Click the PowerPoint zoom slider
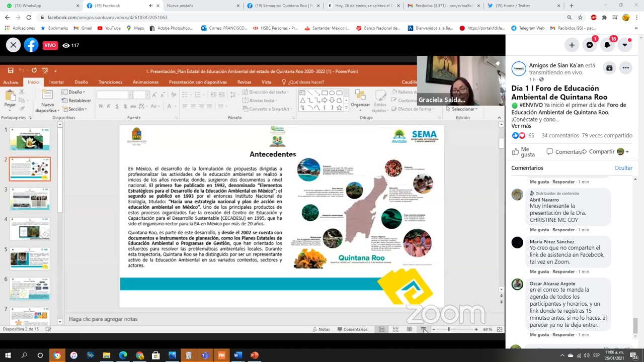This screenshot has height=362, width=644. [449, 329]
